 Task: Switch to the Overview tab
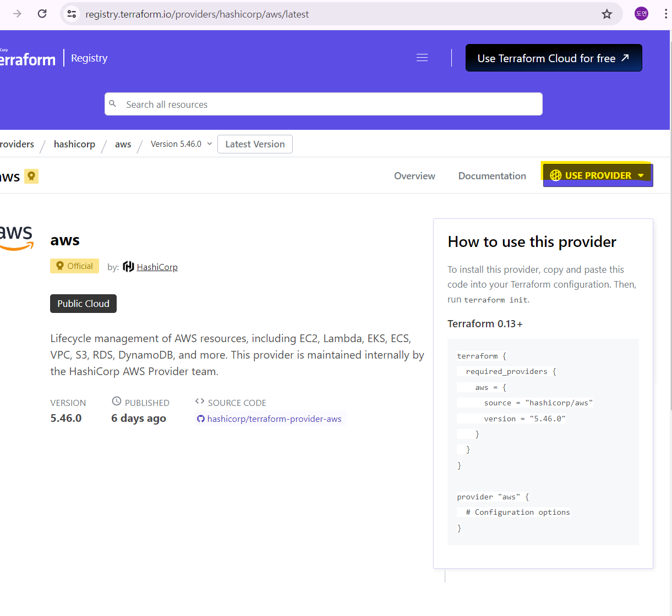tap(414, 176)
